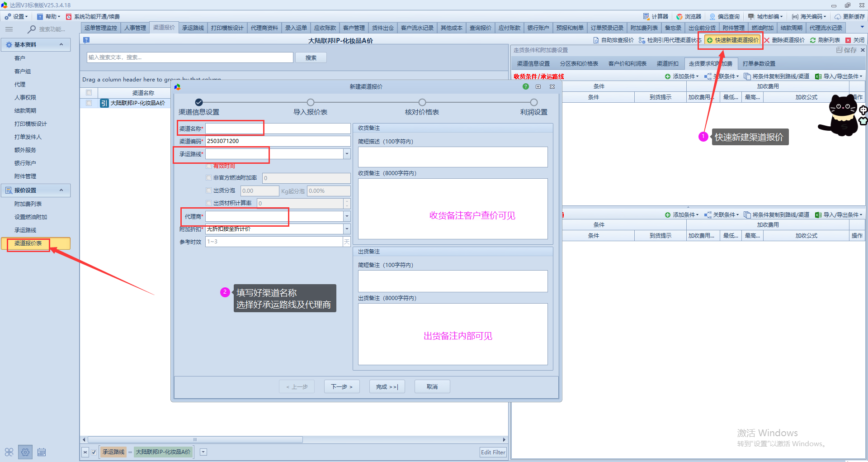Click the green help icon in dialog
The width and height of the screenshot is (868, 462).
[526, 86]
